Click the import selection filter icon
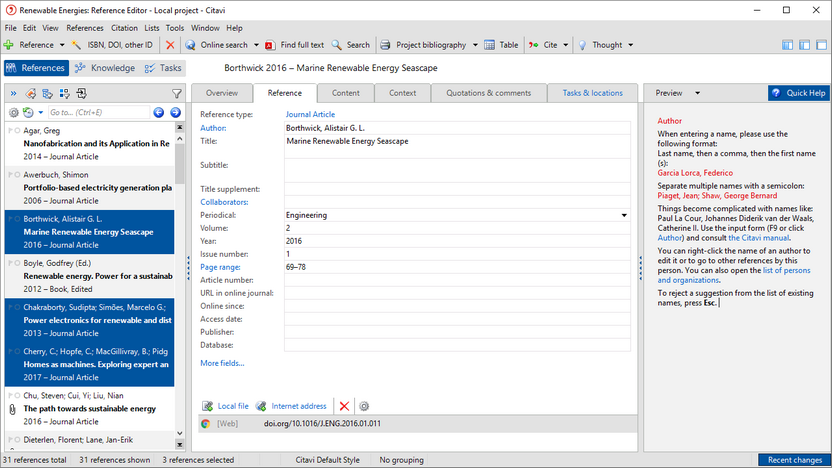The width and height of the screenshot is (832, 468). (82, 94)
